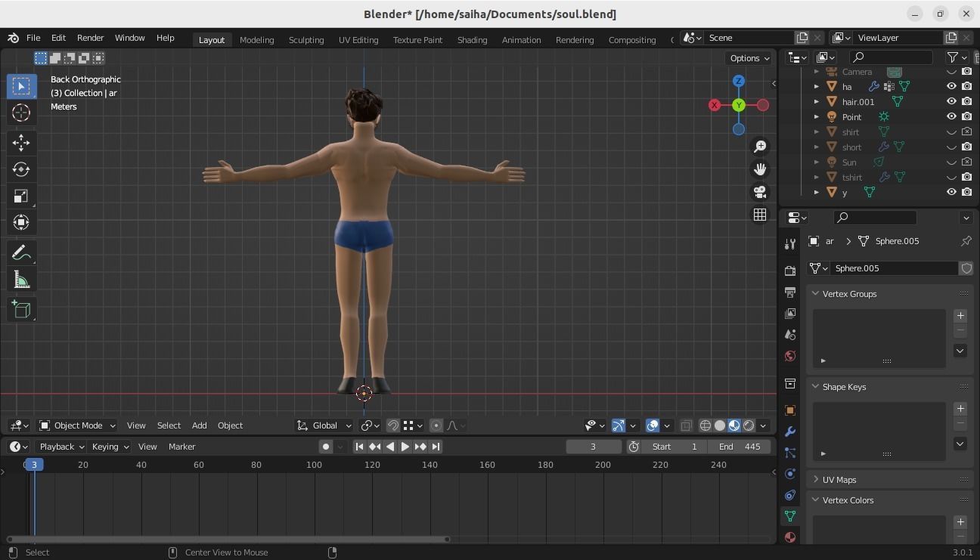
Task: Hide the 'ha' object in viewport
Action: (951, 86)
